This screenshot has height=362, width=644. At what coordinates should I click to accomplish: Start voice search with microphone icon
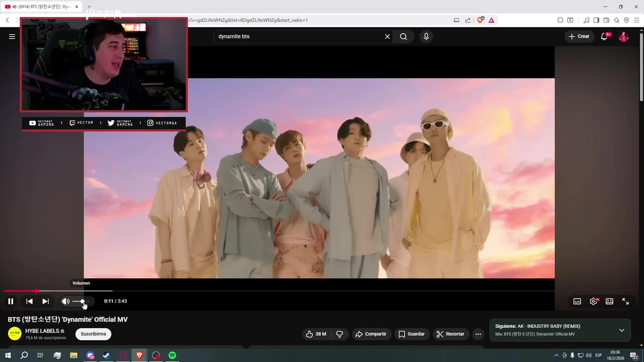[x=426, y=36]
